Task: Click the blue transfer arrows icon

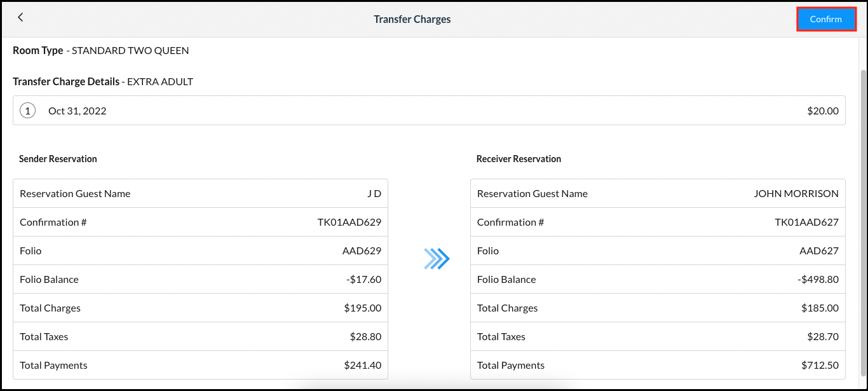Action: coord(437,258)
